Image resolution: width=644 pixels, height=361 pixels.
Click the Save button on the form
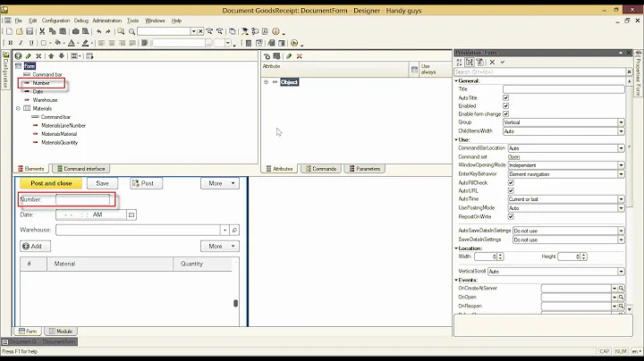point(102,183)
